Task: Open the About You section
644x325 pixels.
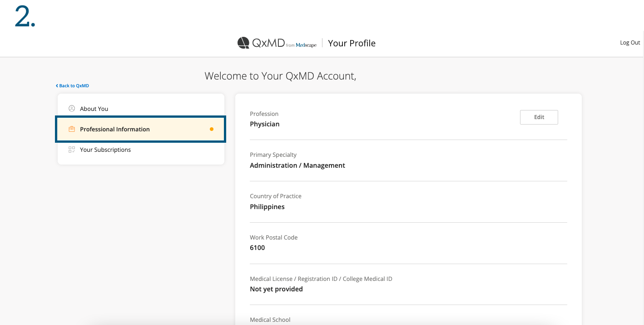Action: [141, 109]
